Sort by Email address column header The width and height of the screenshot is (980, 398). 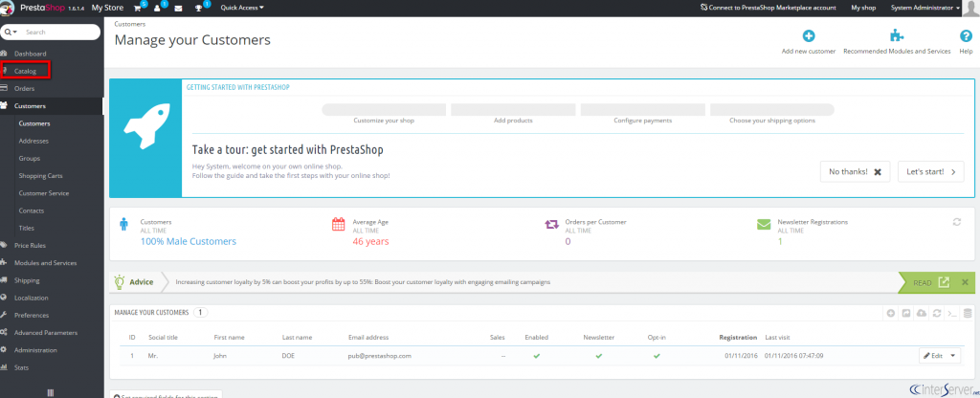(368, 338)
